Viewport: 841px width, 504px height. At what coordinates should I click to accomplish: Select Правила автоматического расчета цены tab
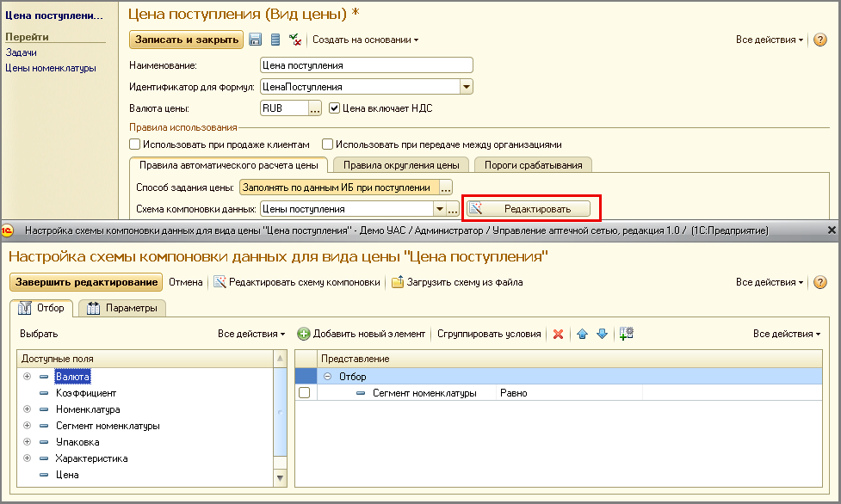pyautogui.click(x=228, y=165)
